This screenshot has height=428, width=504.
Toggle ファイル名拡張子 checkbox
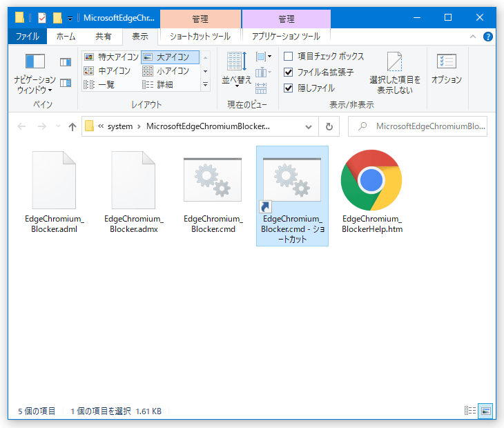[x=289, y=72]
